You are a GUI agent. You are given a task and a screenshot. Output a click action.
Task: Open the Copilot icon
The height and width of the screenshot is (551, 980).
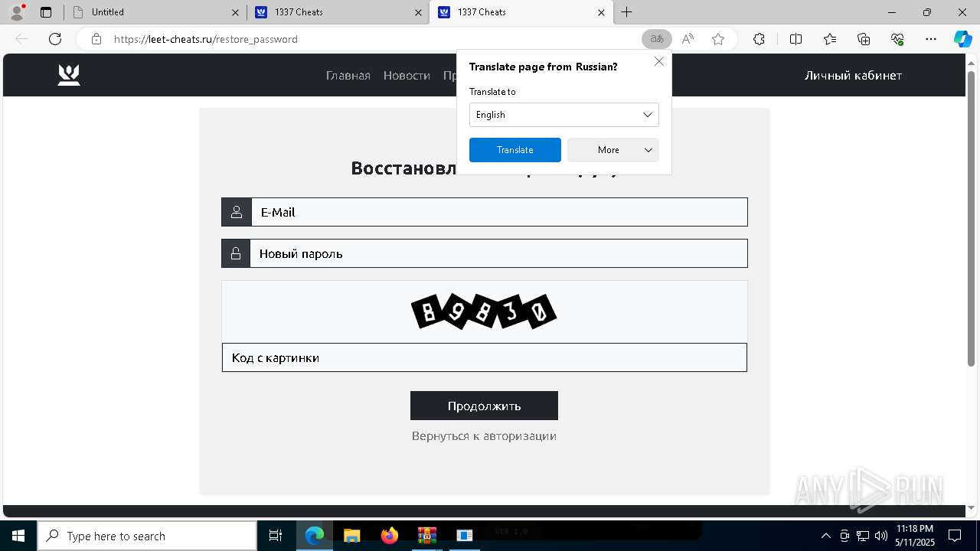(962, 39)
